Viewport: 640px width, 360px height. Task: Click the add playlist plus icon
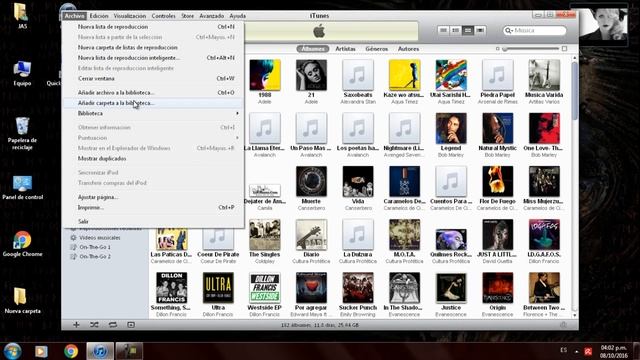pyautogui.click(x=76, y=324)
